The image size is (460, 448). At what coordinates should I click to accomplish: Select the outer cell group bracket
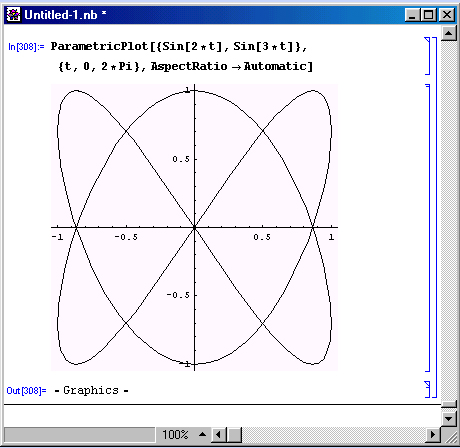(x=434, y=217)
